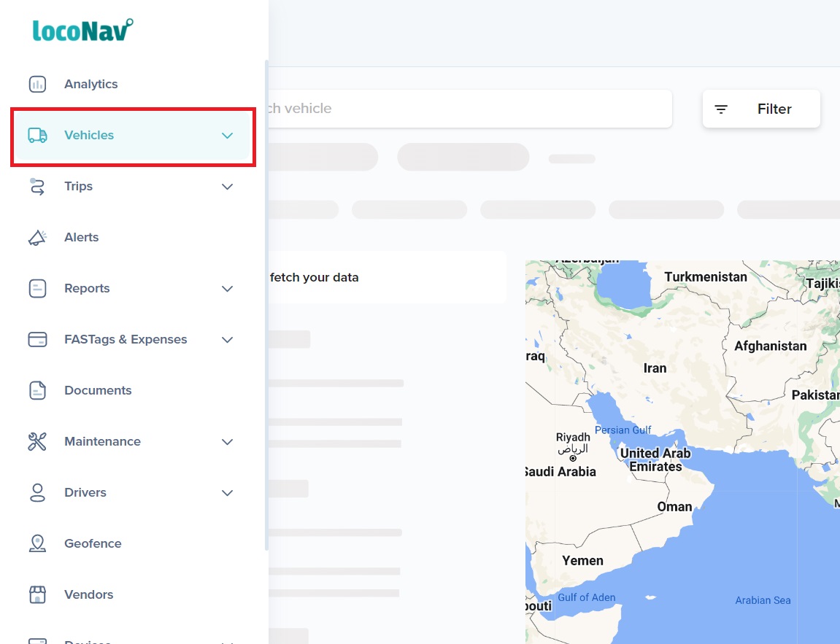
Task: Click the Maintenance wrench icon
Action: pos(37,441)
